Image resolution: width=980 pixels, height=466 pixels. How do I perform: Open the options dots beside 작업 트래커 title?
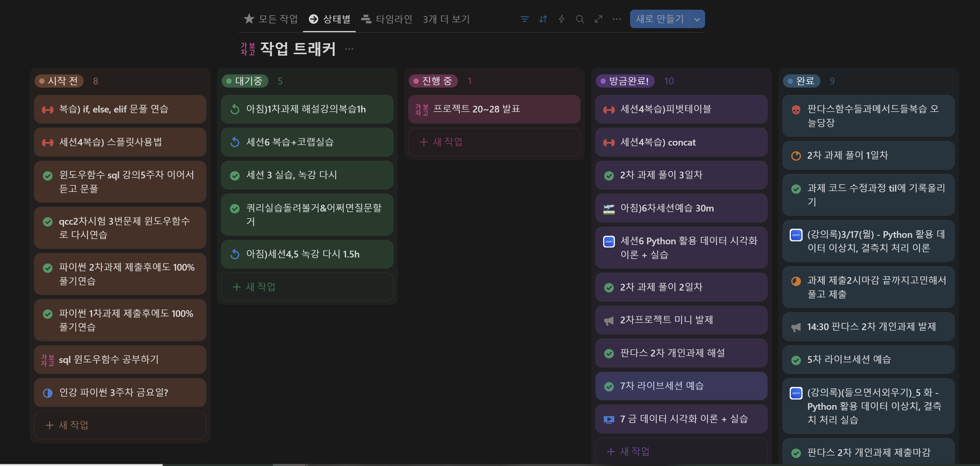(x=349, y=49)
